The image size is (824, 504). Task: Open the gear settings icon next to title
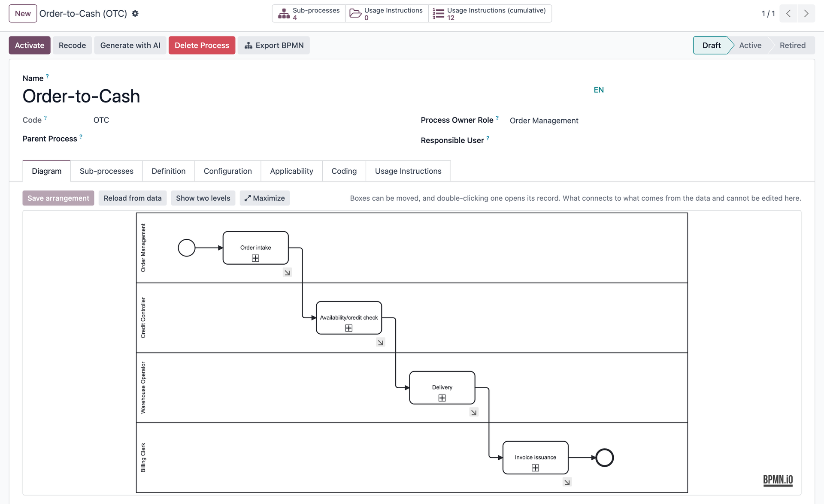(135, 13)
